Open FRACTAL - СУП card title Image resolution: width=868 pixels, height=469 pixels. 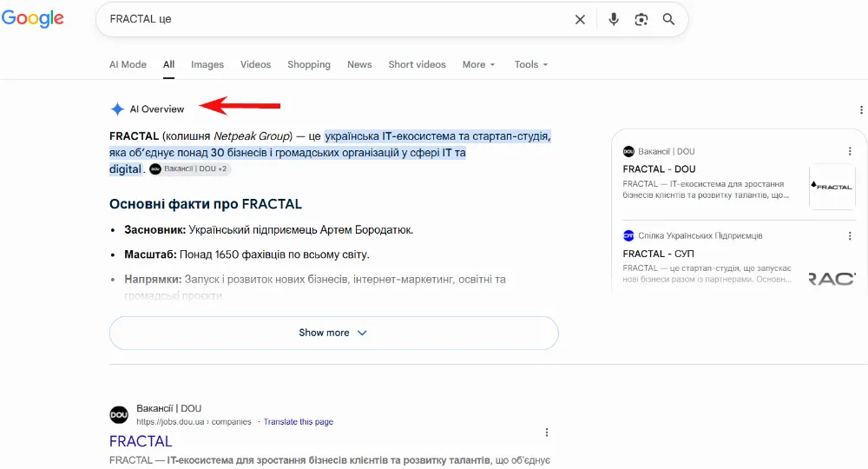pyautogui.click(x=658, y=254)
